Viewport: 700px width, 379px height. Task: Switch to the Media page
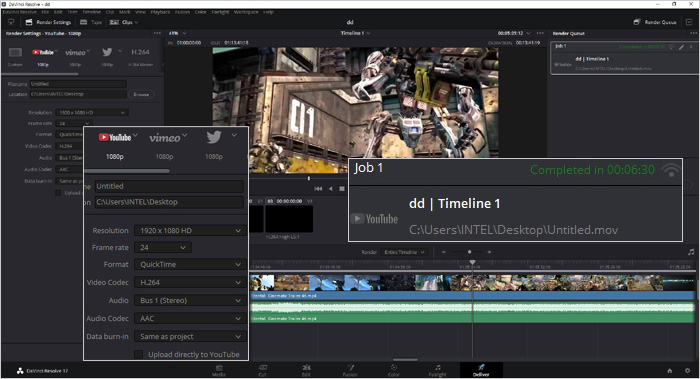tap(219, 371)
